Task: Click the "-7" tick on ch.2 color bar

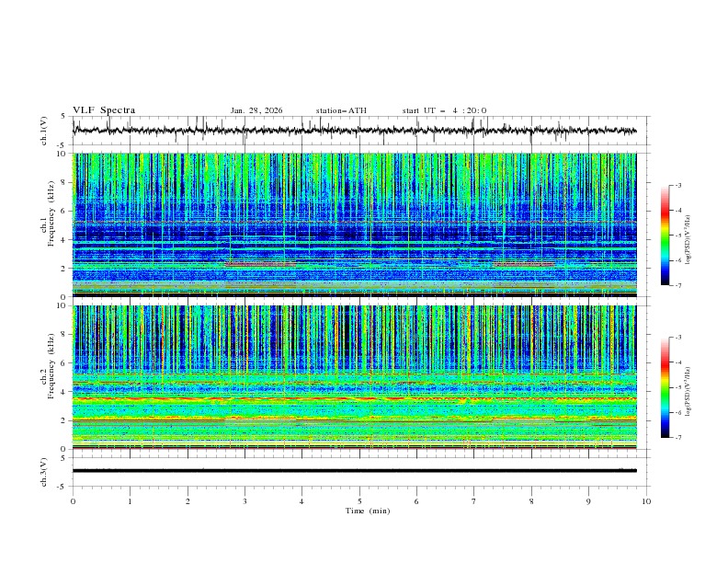Action: [x=677, y=437]
